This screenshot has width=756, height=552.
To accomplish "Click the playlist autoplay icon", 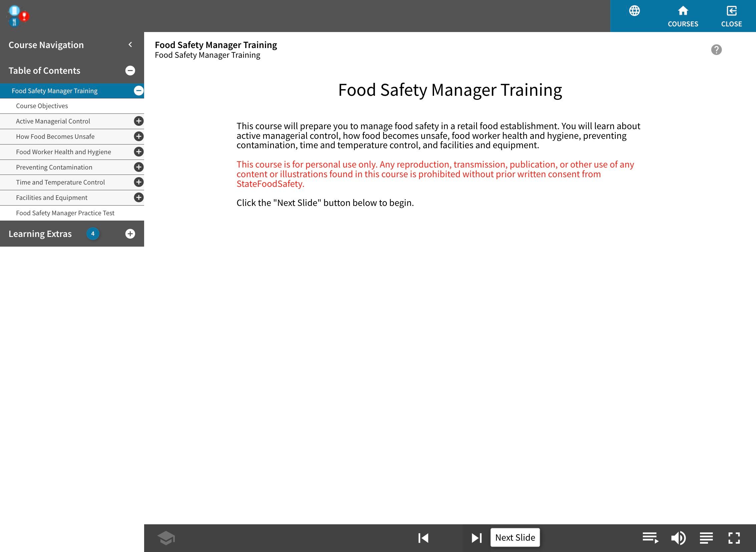I will (650, 538).
